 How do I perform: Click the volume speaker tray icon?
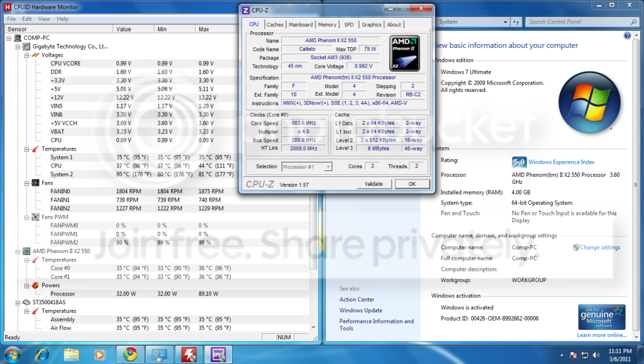tap(596, 355)
